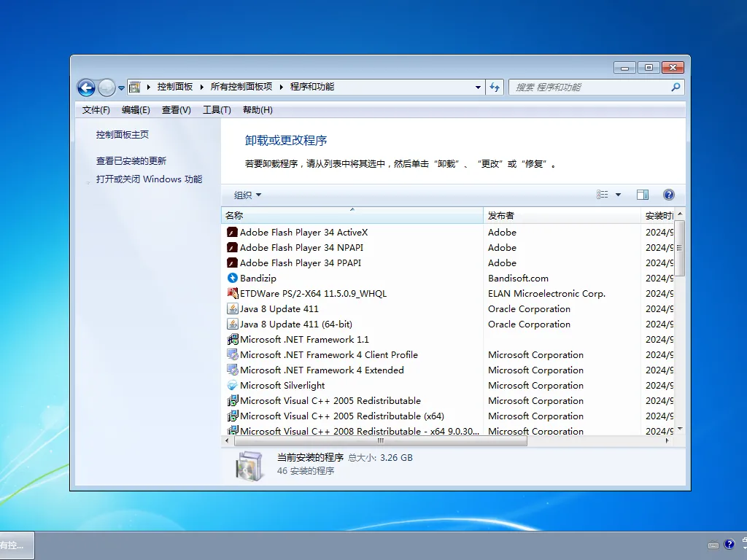747x560 pixels.
Task: Click the Bandizip program icon
Action: pyautogui.click(x=233, y=278)
